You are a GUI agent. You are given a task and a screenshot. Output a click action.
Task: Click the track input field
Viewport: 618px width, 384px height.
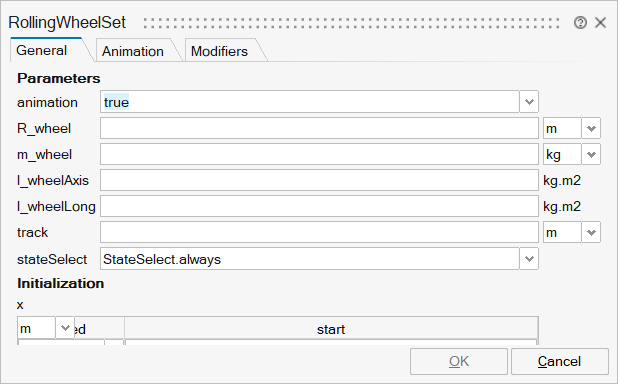click(x=319, y=233)
